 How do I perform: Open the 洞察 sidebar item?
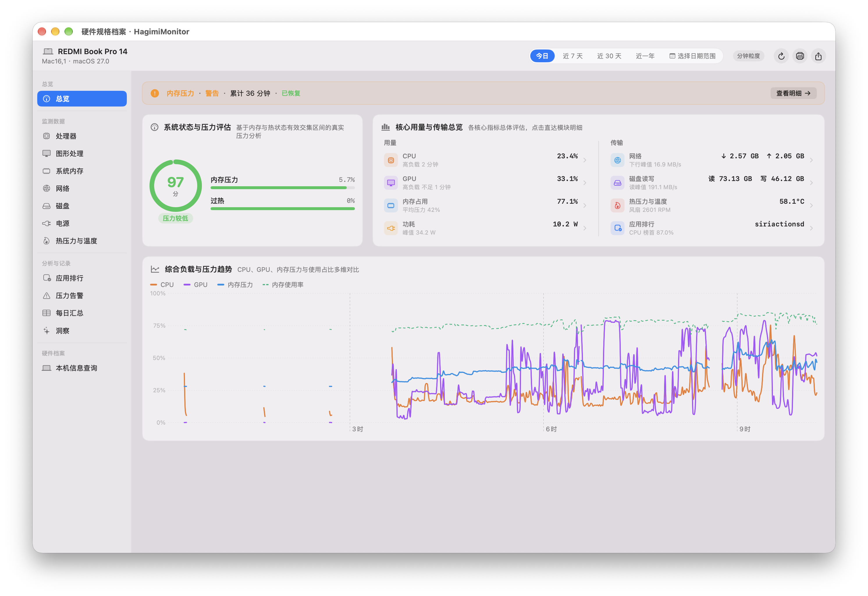click(x=82, y=331)
